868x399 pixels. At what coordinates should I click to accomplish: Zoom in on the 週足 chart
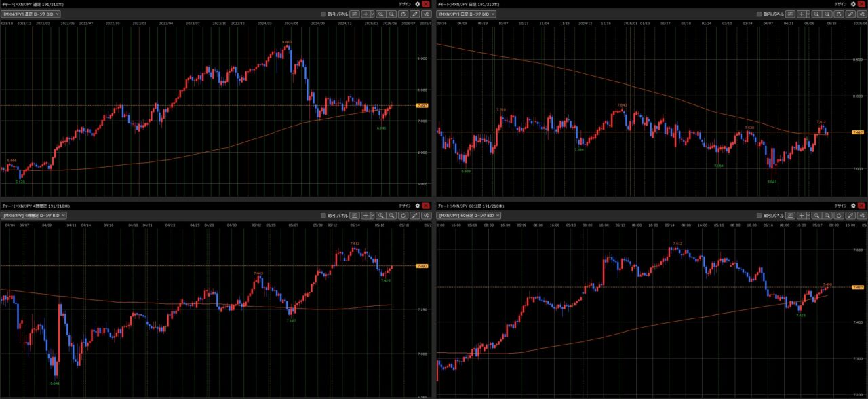(381, 14)
